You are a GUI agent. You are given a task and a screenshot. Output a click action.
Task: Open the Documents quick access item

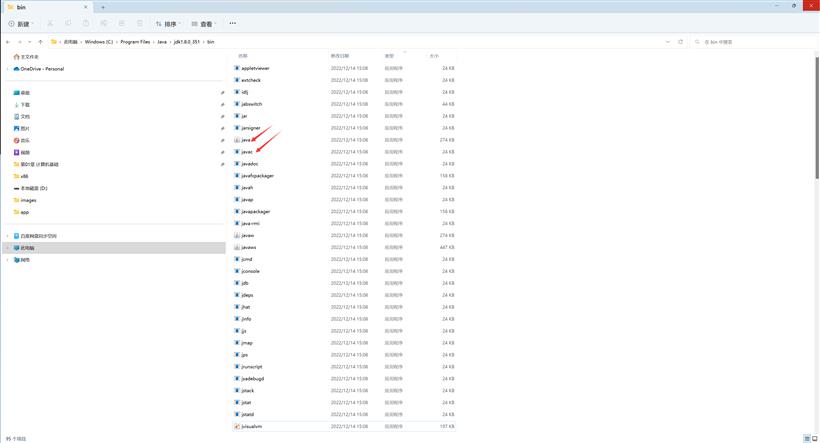click(22, 117)
